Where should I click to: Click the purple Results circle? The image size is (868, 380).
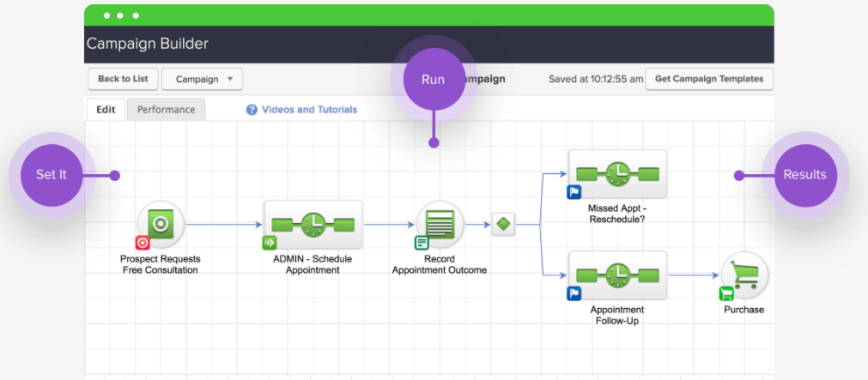coord(804,175)
